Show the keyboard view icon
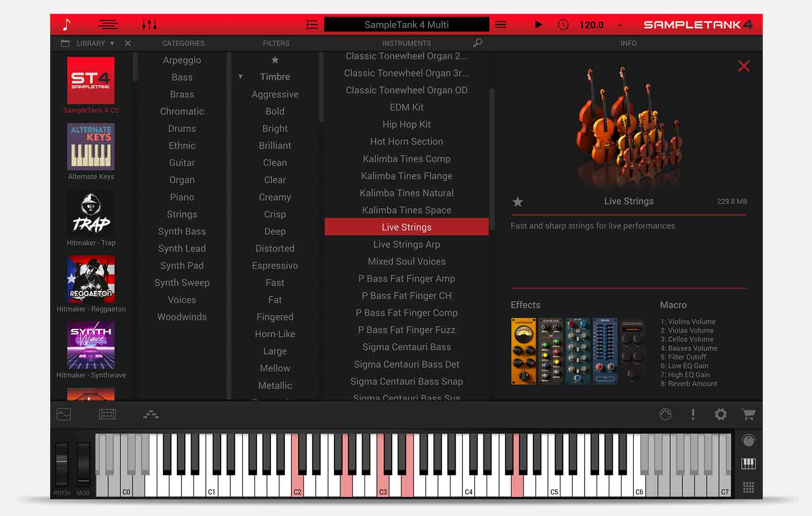The height and width of the screenshot is (516, 812). [748, 463]
